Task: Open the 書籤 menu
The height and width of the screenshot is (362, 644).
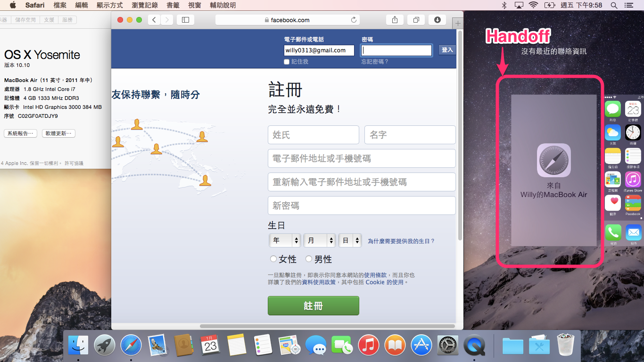Action: point(173,5)
